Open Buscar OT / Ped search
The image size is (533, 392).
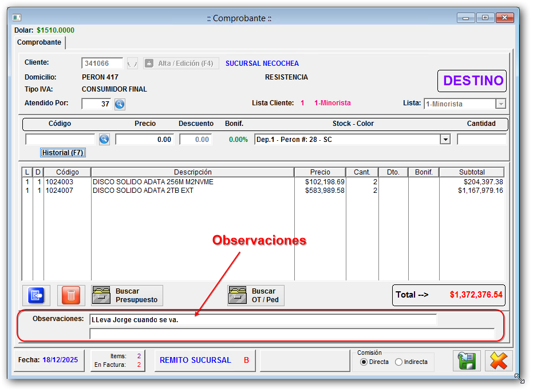pos(256,295)
